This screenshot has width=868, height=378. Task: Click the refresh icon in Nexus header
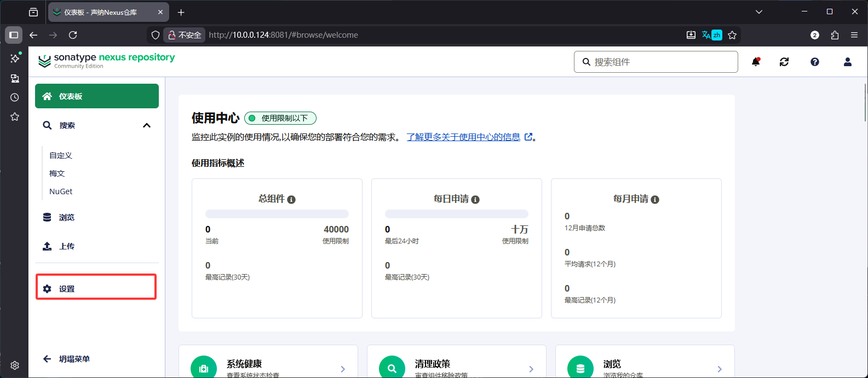784,62
